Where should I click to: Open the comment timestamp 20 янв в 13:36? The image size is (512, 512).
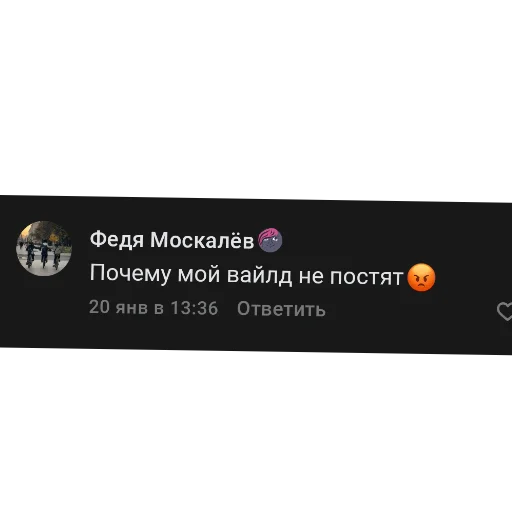(x=153, y=307)
